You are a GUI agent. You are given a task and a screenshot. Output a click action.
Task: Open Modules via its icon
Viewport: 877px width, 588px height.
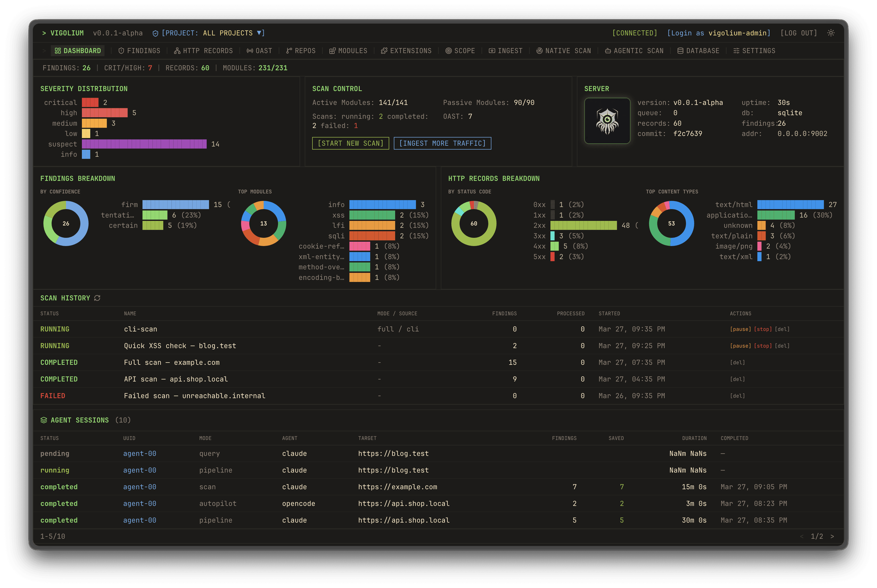pos(332,51)
